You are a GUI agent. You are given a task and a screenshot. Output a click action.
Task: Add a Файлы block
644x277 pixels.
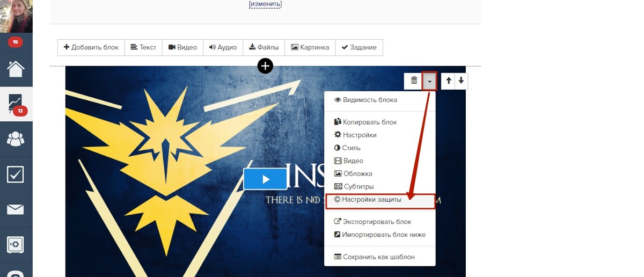click(x=264, y=47)
